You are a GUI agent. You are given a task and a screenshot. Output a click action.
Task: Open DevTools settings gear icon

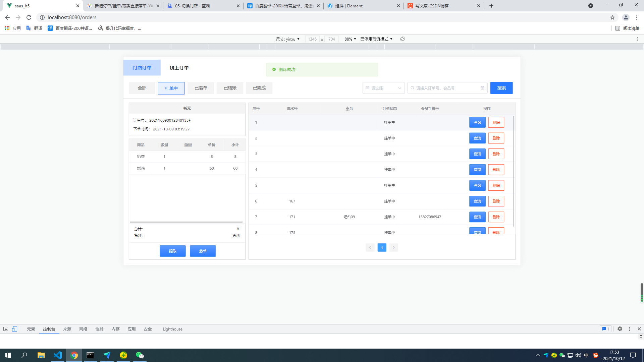[x=620, y=329]
